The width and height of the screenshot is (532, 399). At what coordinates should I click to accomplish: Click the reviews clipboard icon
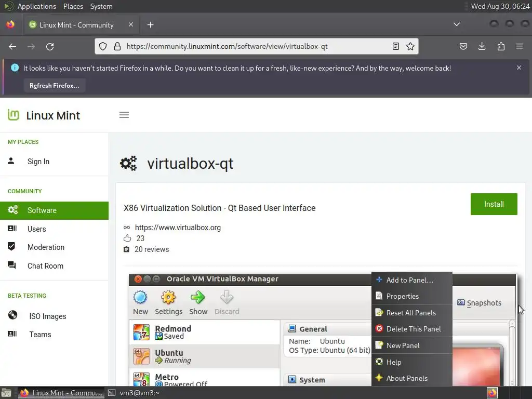pyautogui.click(x=127, y=249)
